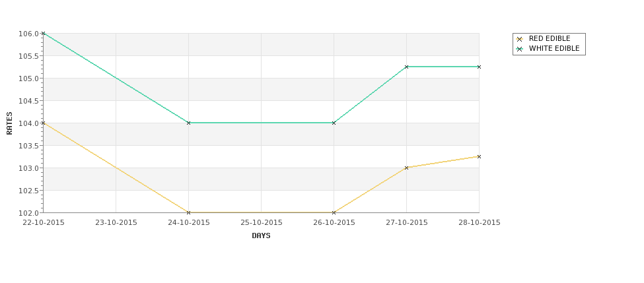
Task: Click the WHITE EDIBLE legend label
Action: coord(554,48)
